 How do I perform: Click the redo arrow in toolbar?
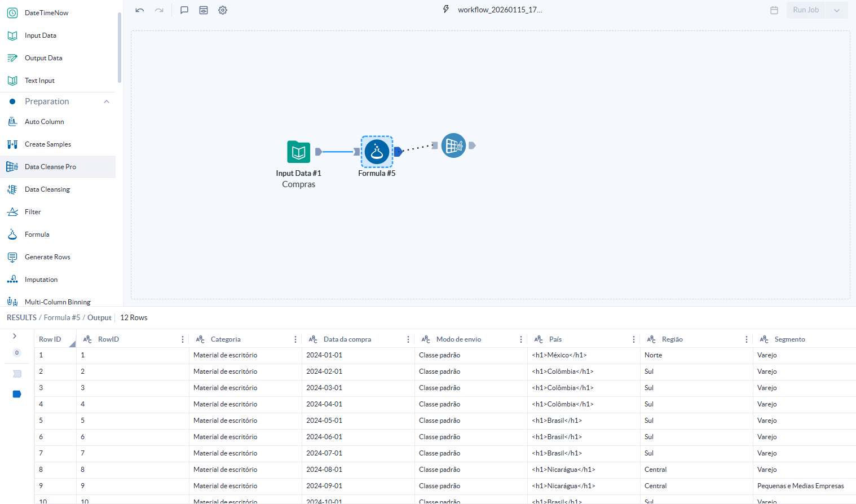(159, 10)
